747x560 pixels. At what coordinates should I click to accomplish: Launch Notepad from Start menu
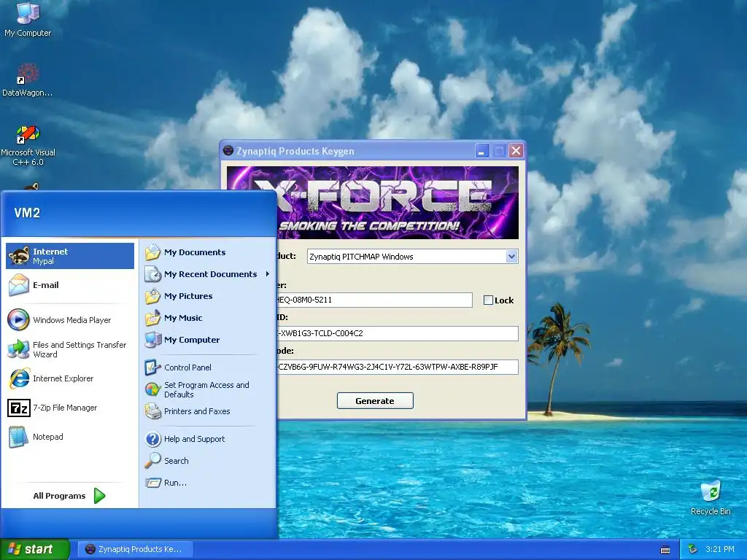click(70, 437)
